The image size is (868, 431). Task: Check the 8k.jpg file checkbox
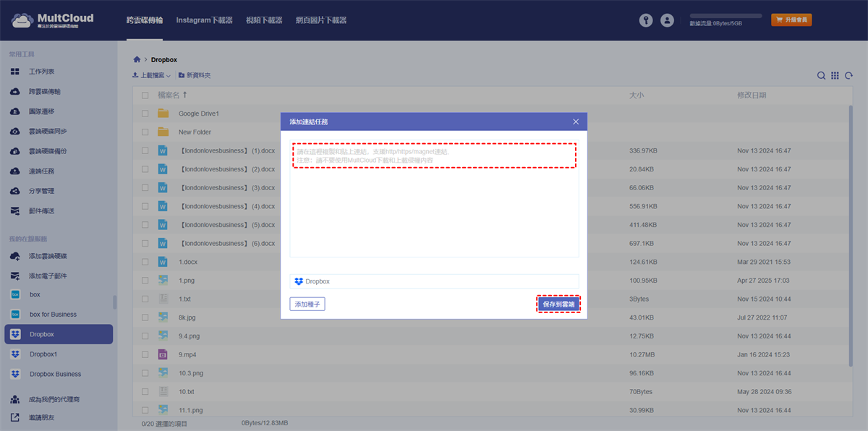(145, 317)
